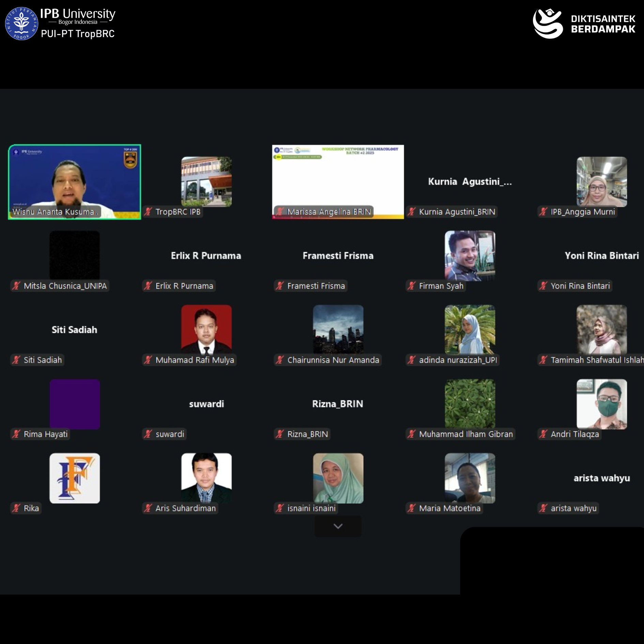
Task: Click the Yoni Rina Bintari name label
Action: coord(580,286)
